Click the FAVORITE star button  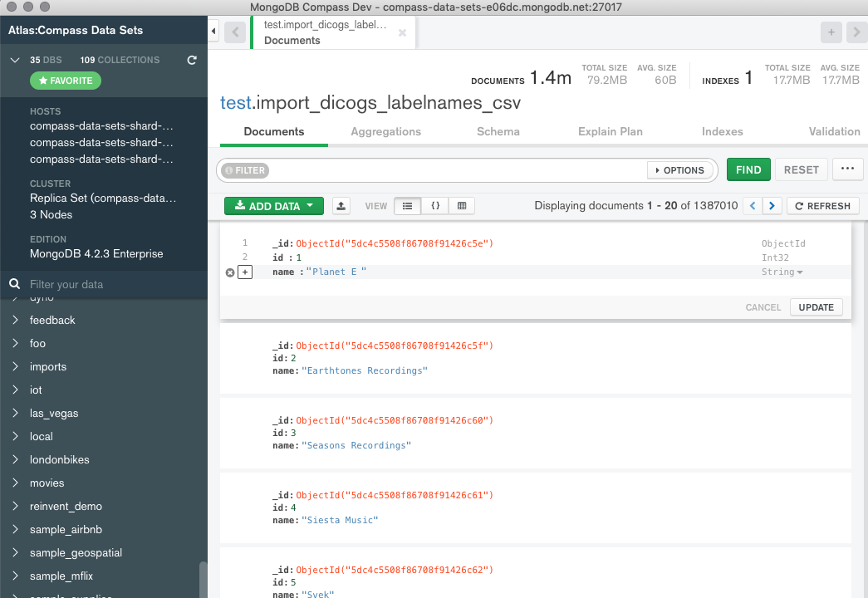(66, 81)
